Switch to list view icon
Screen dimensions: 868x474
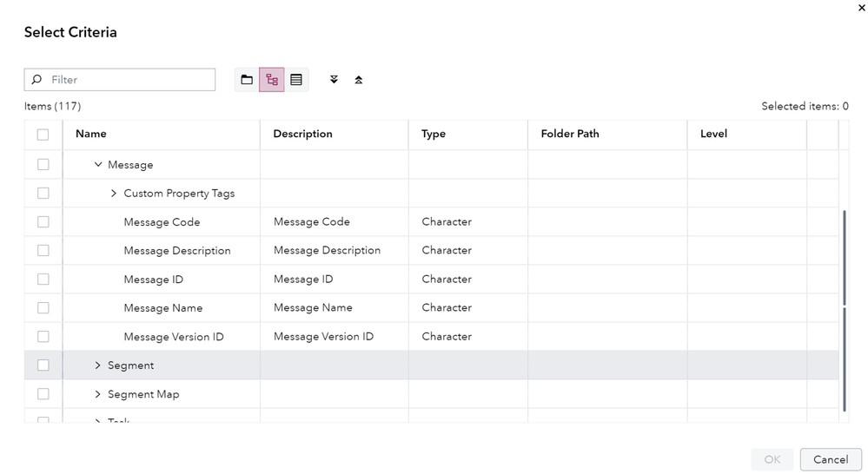pyautogui.click(x=296, y=80)
